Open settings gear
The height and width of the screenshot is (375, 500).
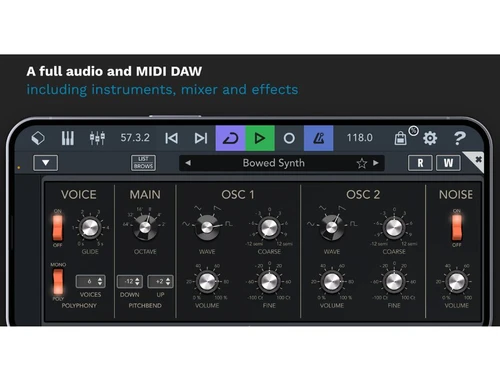click(x=430, y=138)
